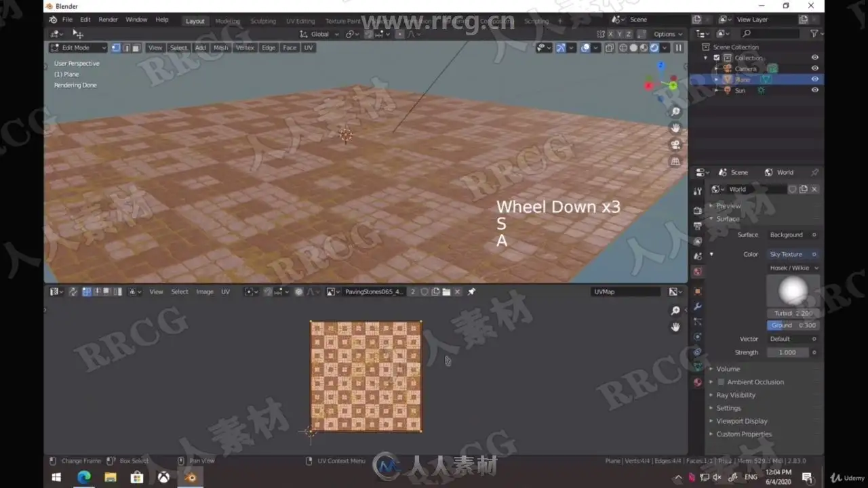This screenshot has height=488, width=868.
Task: Expand the Custom Properties panel
Action: (x=743, y=434)
